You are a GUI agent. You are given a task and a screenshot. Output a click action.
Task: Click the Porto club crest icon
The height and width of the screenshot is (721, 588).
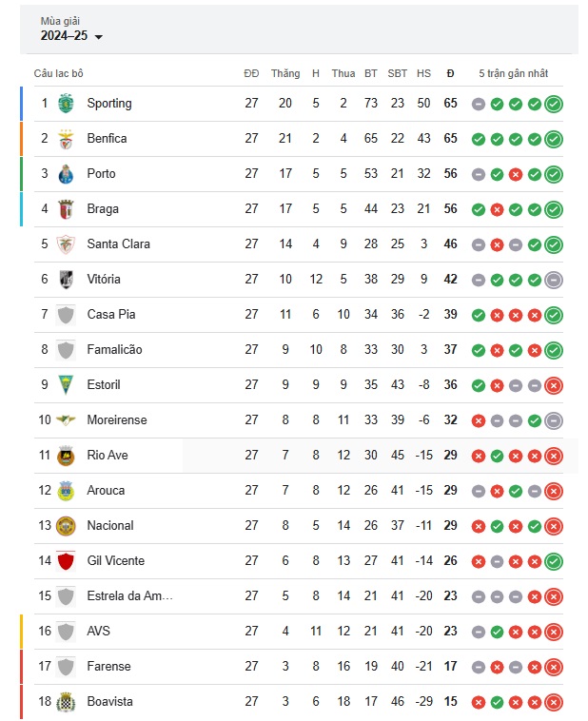pos(66,174)
